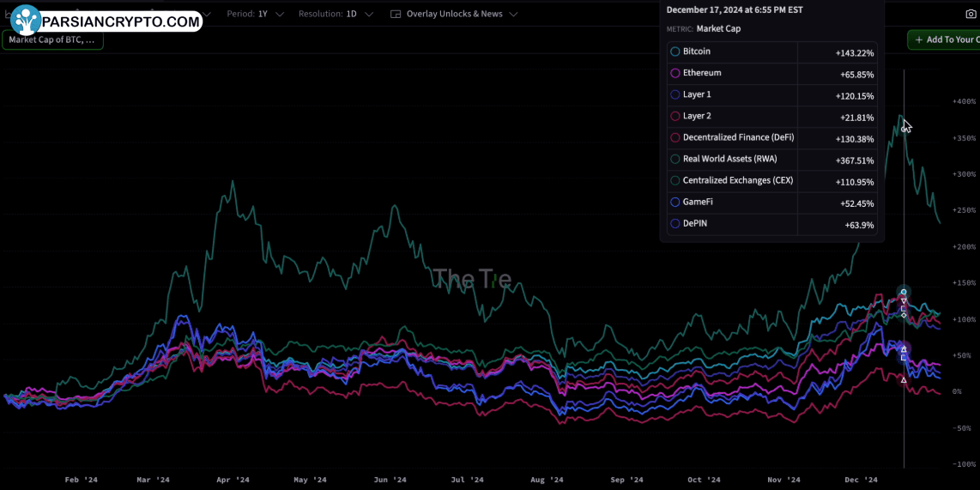Click the Centralized Exchanges (CEX) label

tap(738, 180)
